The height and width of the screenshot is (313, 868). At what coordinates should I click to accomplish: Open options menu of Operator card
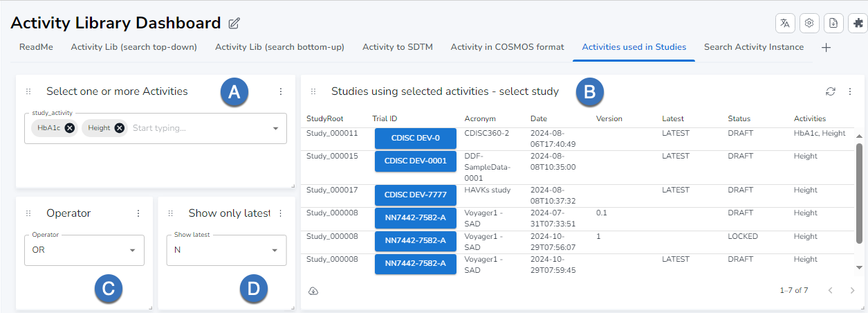(138, 213)
